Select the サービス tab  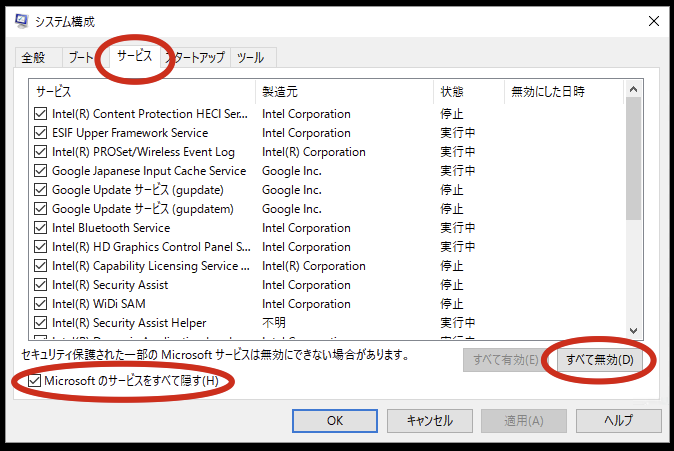coord(135,56)
